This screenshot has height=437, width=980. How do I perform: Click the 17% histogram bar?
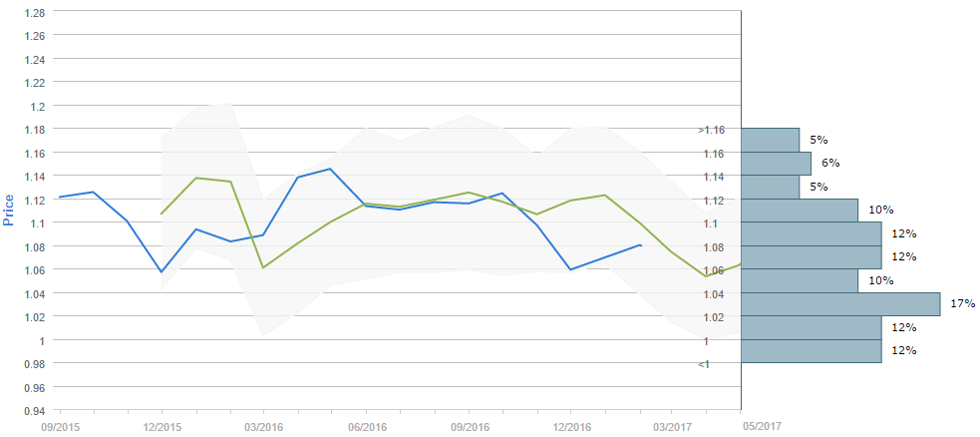(x=840, y=304)
